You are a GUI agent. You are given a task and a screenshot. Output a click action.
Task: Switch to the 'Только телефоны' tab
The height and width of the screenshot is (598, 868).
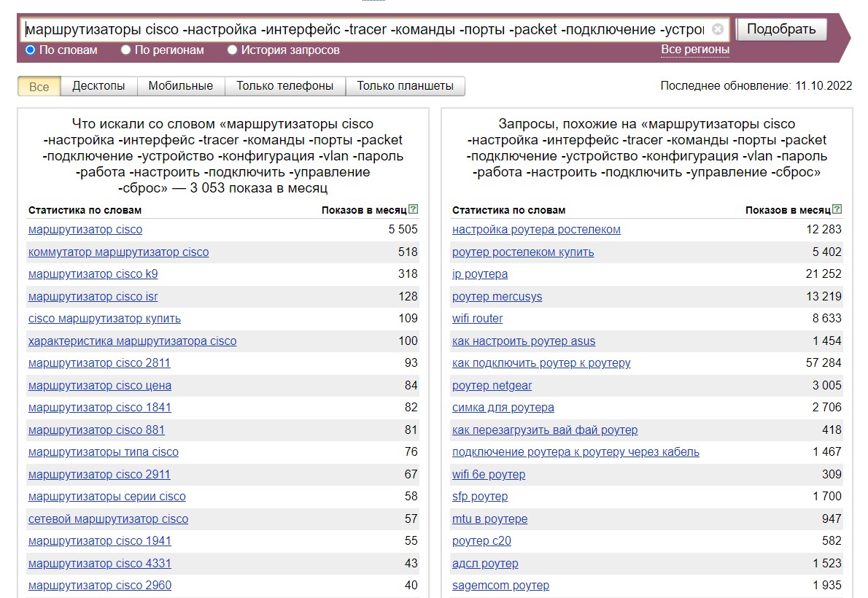pos(284,86)
